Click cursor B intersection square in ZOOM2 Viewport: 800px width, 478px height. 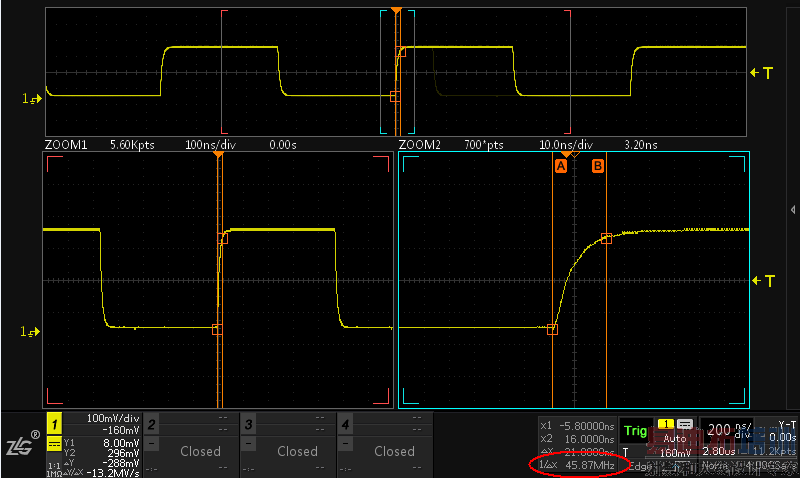[606, 238]
